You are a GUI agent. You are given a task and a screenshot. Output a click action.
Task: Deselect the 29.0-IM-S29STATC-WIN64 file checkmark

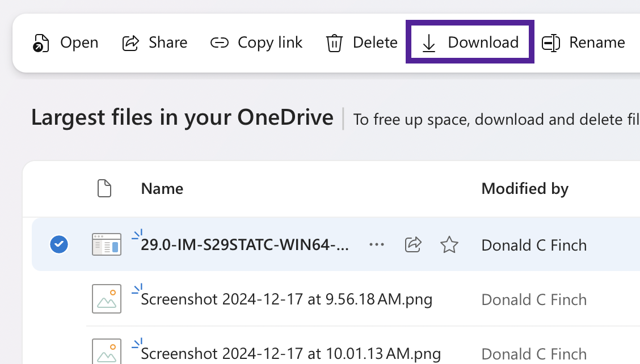click(59, 244)
